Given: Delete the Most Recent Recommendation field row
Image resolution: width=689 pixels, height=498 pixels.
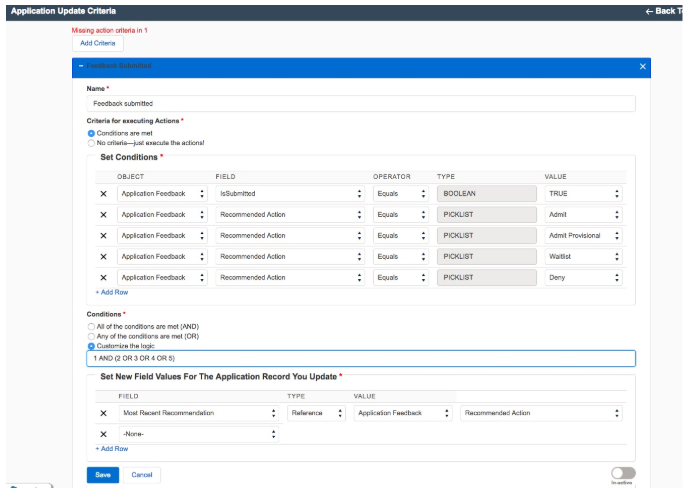Looking at the screenshot, I should 103,413.
